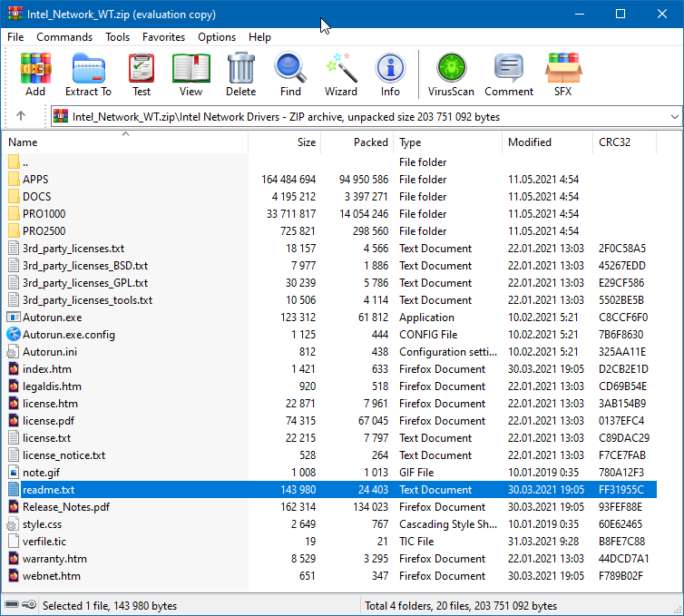Select the PRO2500 folder
The image size is (684, 616).
coord(330,231)
